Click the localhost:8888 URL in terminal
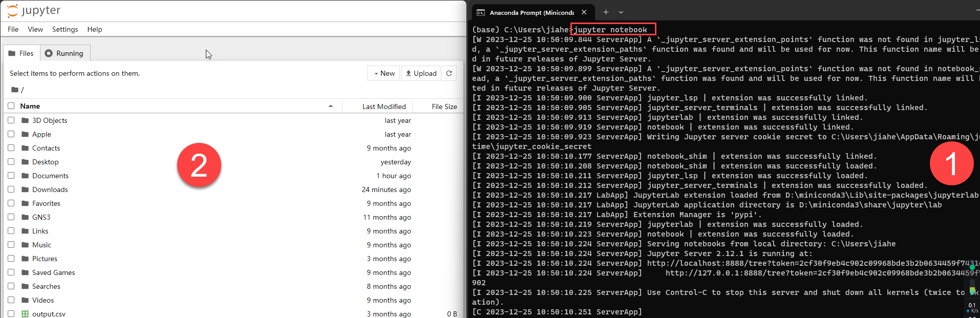The width and height of the screenshot is (980, 318). point(813,263)
